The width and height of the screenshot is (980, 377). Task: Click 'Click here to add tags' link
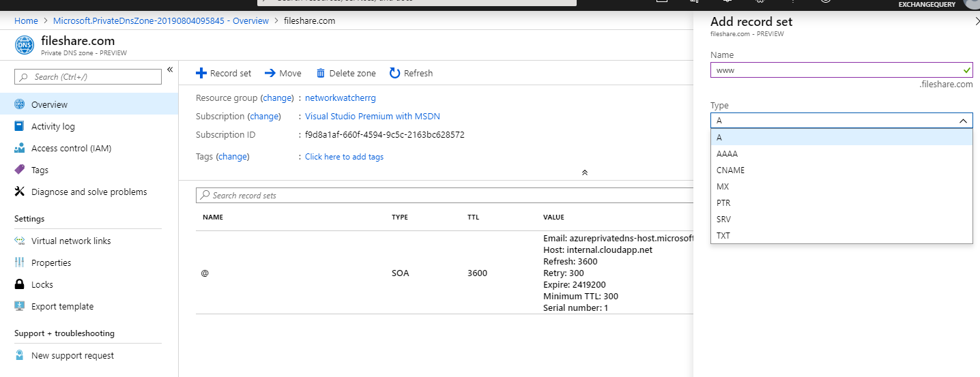click(344, 157)
